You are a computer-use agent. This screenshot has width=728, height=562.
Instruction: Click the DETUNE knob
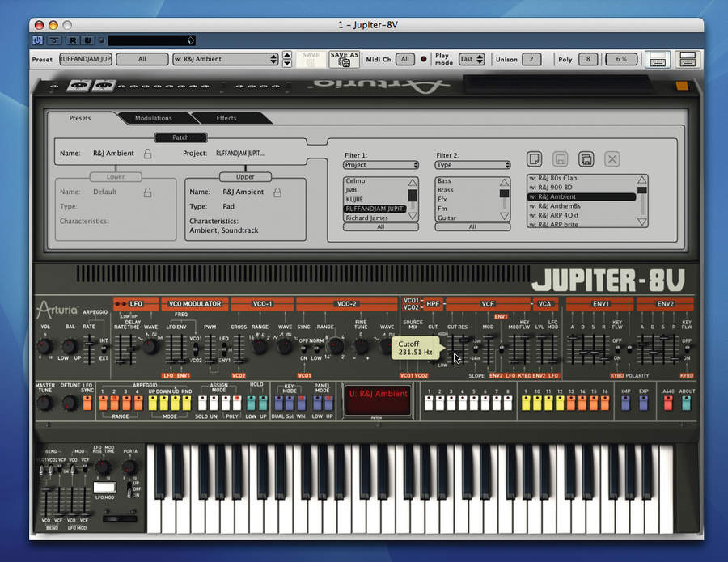(x=70, y=403)
